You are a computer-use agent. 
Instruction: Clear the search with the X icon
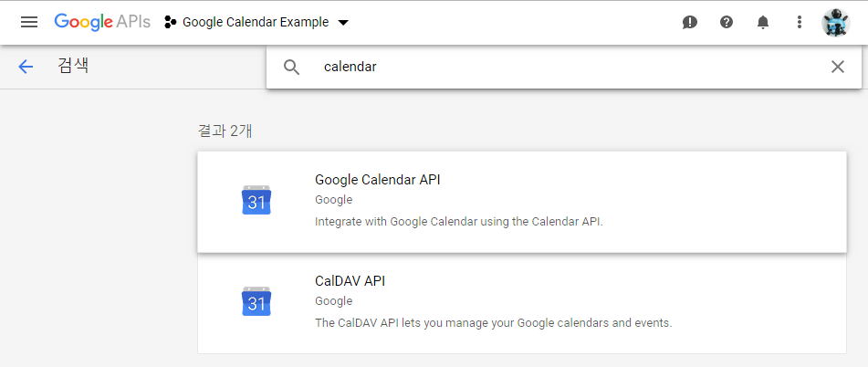pos(838,67)
